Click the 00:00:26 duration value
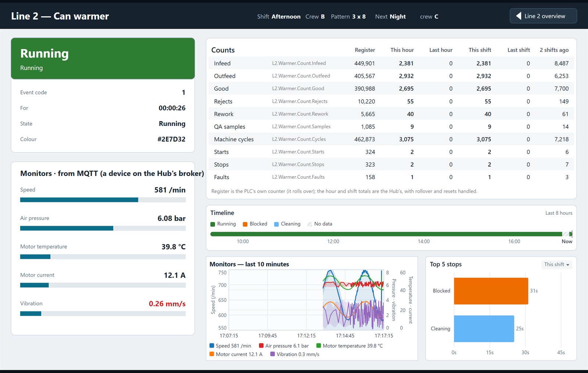This screenshot has height=373, width=588. 172,108
